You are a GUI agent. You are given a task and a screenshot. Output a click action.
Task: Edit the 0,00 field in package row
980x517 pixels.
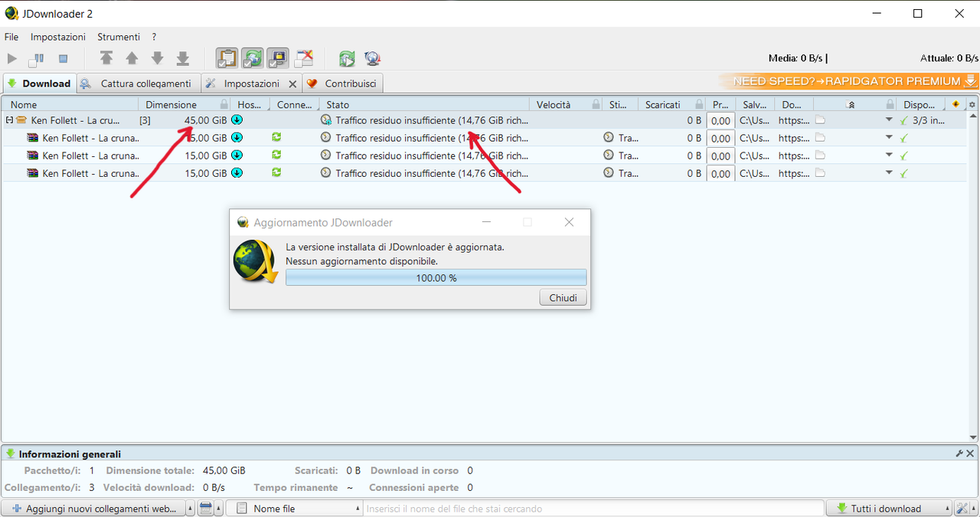coord(720,120)
